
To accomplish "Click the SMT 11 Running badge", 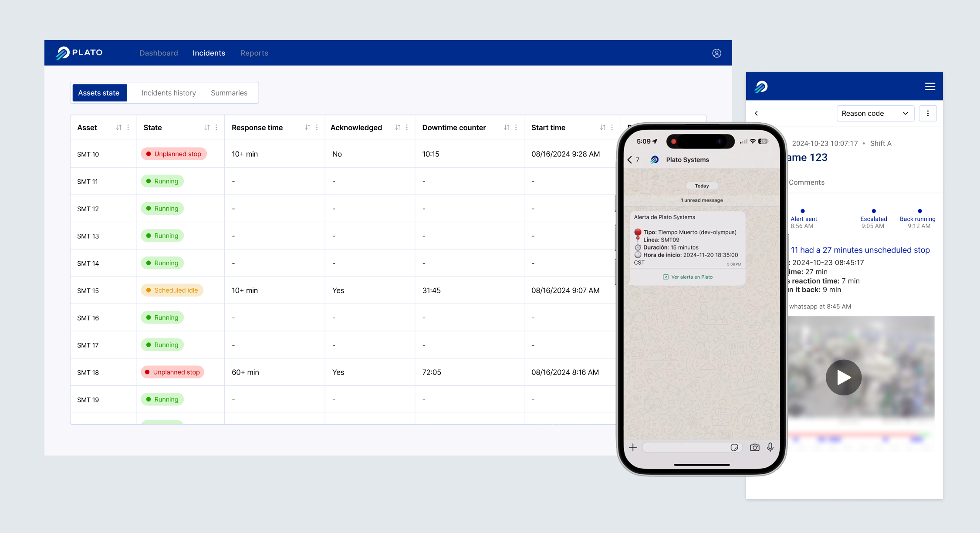I will [x=162, y=181].
